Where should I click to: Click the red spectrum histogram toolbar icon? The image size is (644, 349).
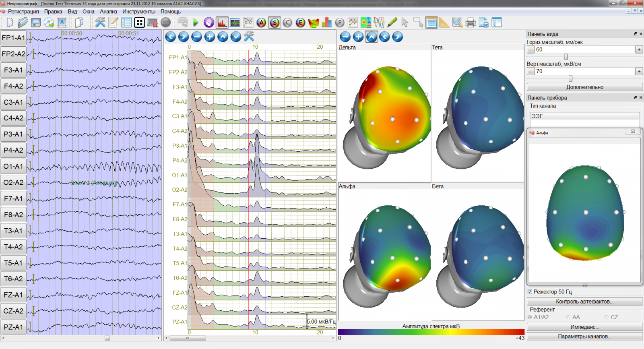pyautogui.click(x=222, y=23)
